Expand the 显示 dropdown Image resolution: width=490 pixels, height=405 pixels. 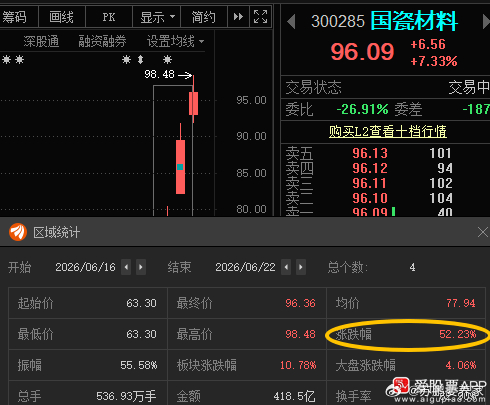156,16
